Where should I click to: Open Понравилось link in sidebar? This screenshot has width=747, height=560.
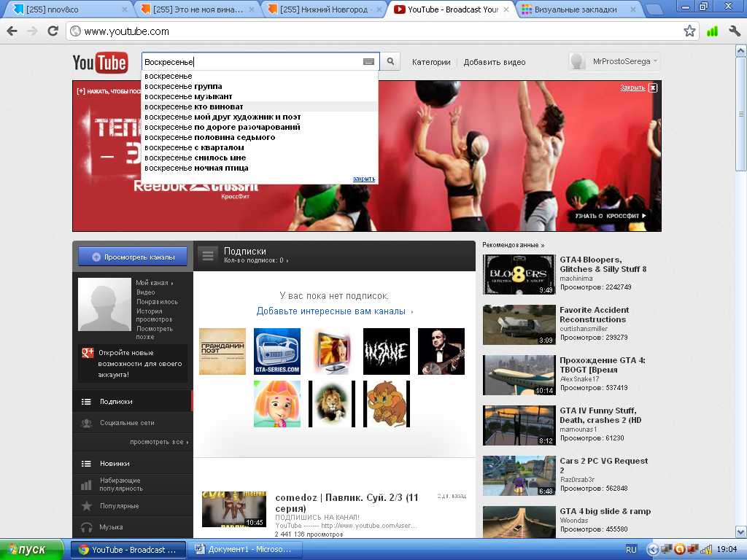pyautogui.click(x=158, y=302)
